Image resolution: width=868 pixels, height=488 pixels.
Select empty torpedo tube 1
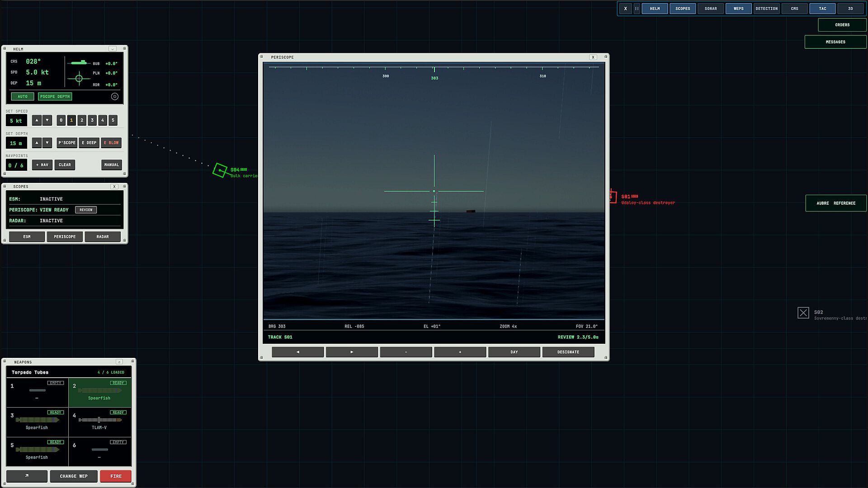point(37,392)
